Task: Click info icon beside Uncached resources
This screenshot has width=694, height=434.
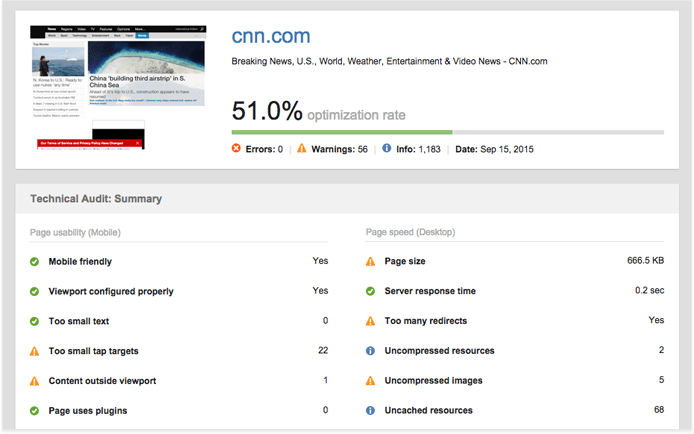Action: click(x=370, y=411)
